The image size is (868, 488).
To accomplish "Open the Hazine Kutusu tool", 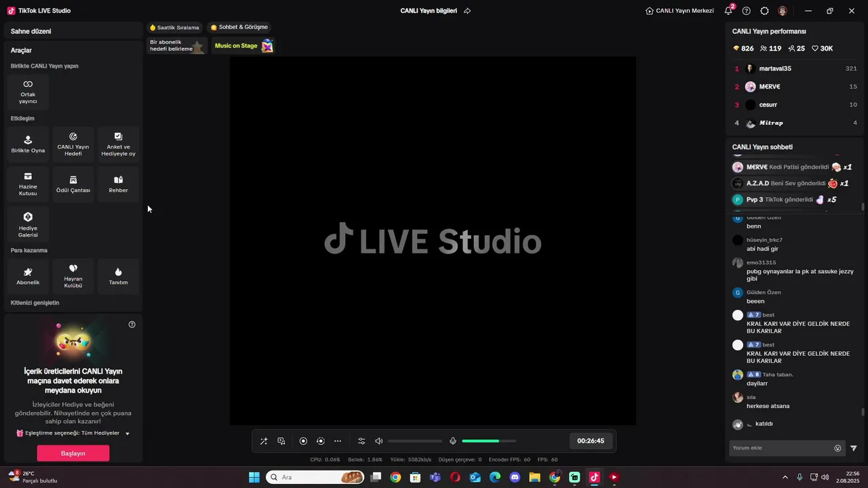I will 28,184.
